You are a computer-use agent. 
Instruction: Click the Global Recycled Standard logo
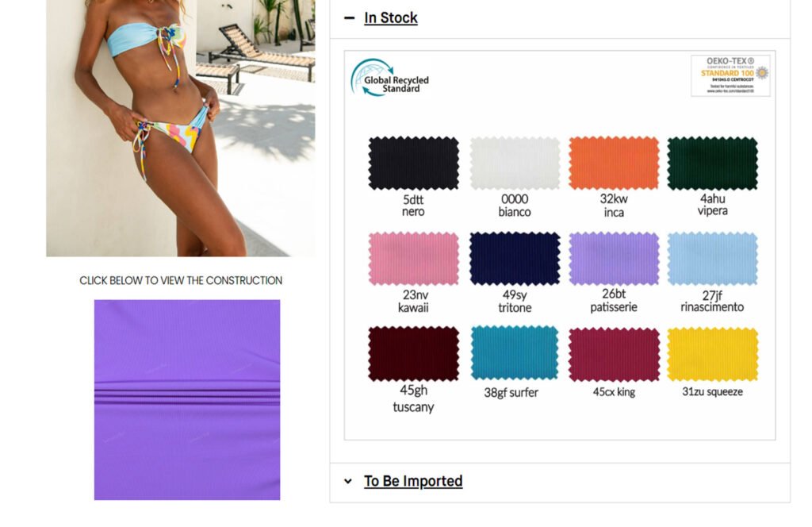point(390,79)
